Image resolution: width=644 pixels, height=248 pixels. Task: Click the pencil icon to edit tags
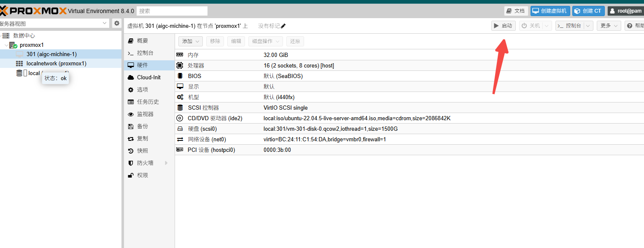pos(283,26)
